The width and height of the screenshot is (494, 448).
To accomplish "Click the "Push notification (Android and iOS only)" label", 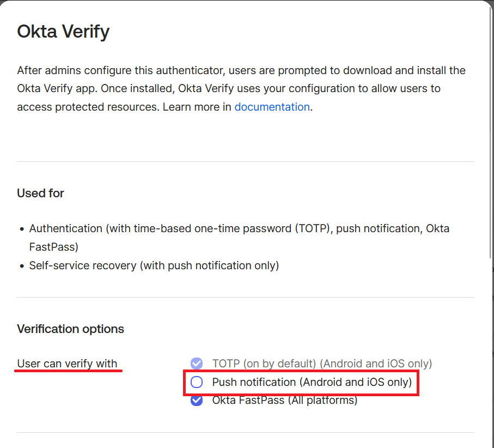I will click(x=312, y=382).
